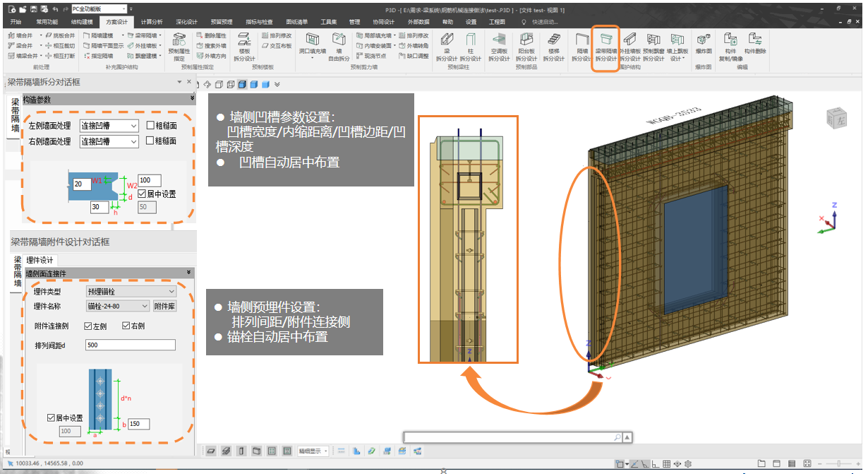Open the 深化设计 ribbon tab
Image resolution: width=868 pixels, height=474 pixels.
(x=186, y=22)
